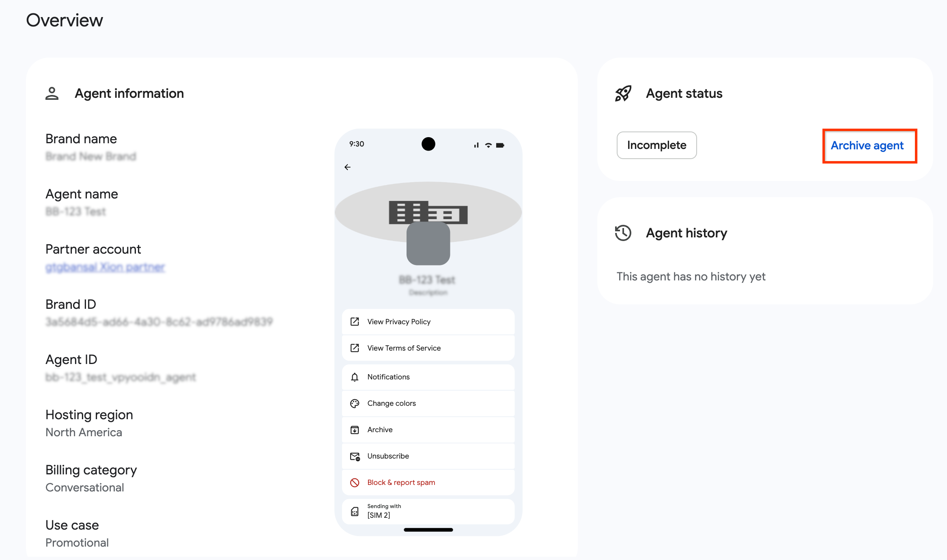Click the Agent history clock icon
Viewport: 947px width, 560px height.
click(622, 233)
